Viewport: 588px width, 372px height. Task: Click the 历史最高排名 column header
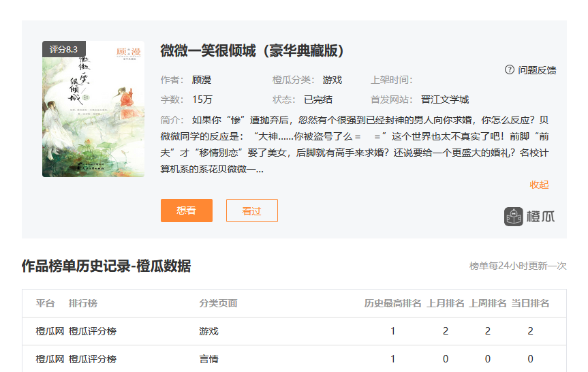tap(392, 303)
